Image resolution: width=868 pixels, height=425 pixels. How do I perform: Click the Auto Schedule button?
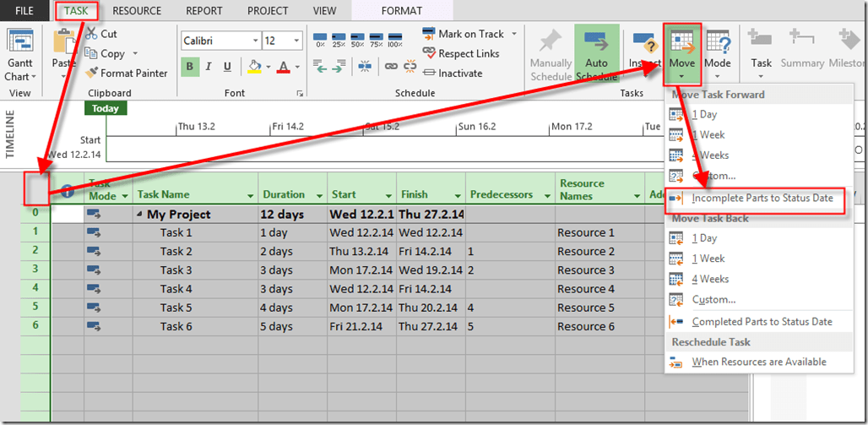(x=596, y=56)
